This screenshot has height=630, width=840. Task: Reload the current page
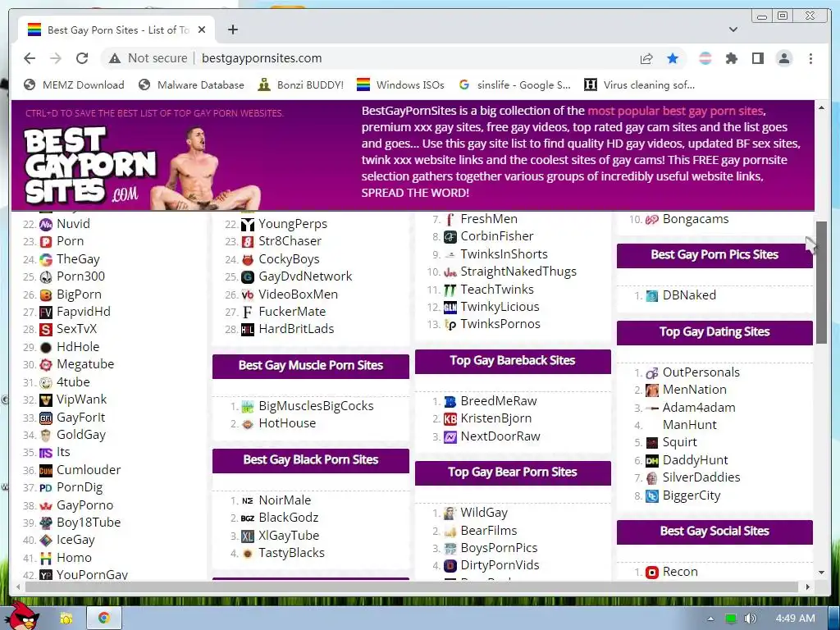click(82, 58)
